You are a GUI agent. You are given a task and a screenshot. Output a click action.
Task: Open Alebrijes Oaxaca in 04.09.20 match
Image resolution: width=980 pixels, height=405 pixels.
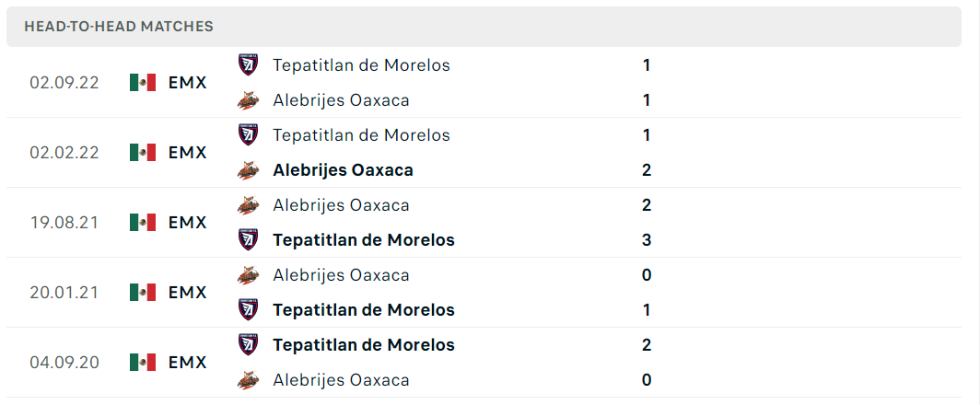(x=341, y=380)
